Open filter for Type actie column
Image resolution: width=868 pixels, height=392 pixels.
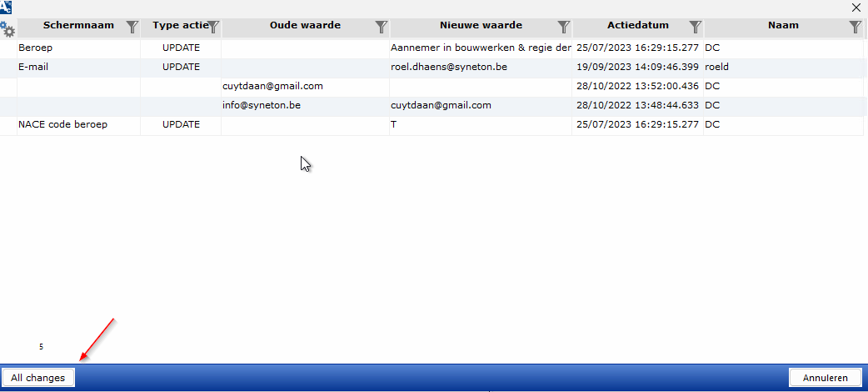[213, 28]
